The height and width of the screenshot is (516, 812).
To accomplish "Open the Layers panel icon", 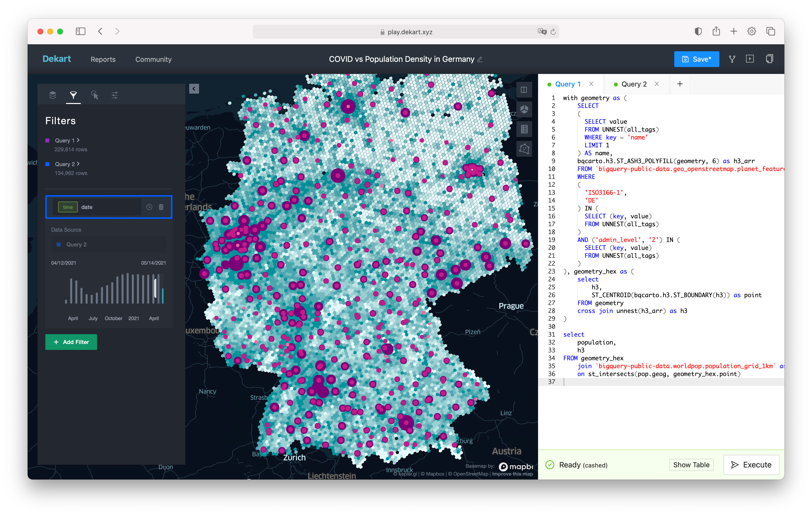I will (x=53, y=95).
